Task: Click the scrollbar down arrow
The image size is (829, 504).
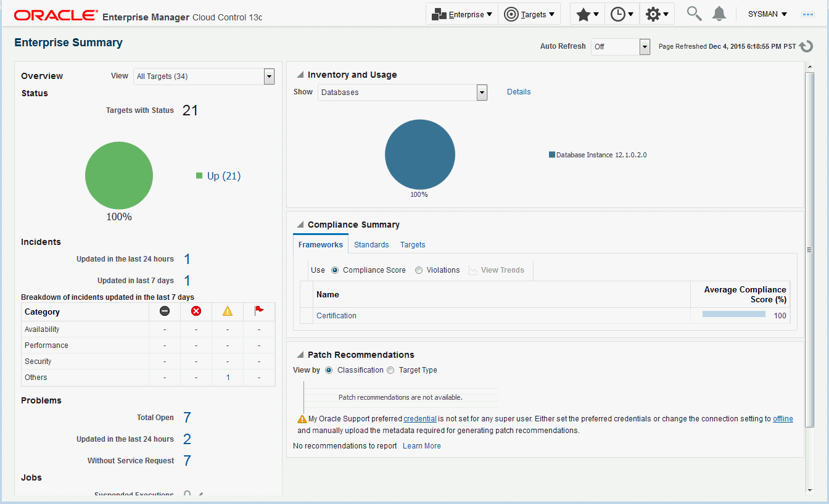Action: coord(810,490)
